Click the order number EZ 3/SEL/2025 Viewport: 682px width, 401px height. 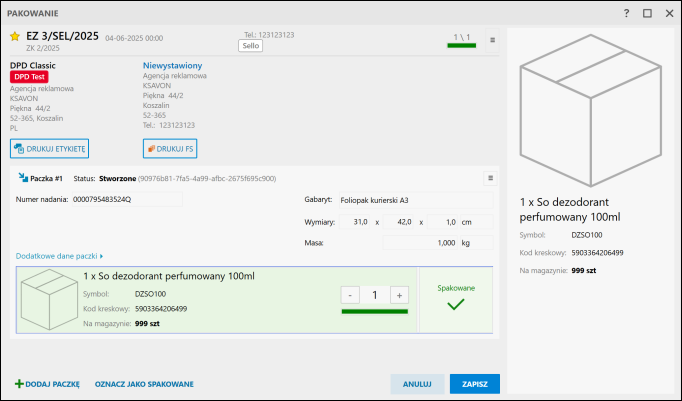coord(62,36)
